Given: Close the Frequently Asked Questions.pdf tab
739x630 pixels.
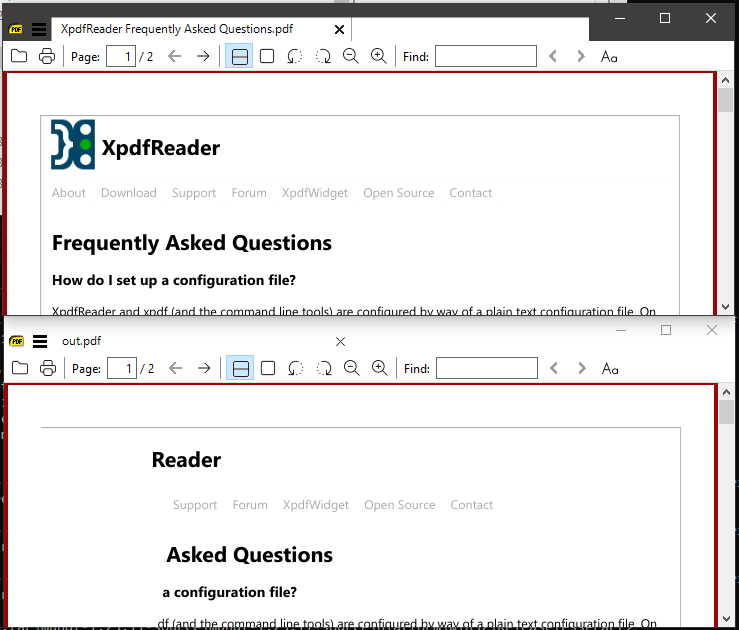Looking at the screenshot, I should click(x=339, y=30).
